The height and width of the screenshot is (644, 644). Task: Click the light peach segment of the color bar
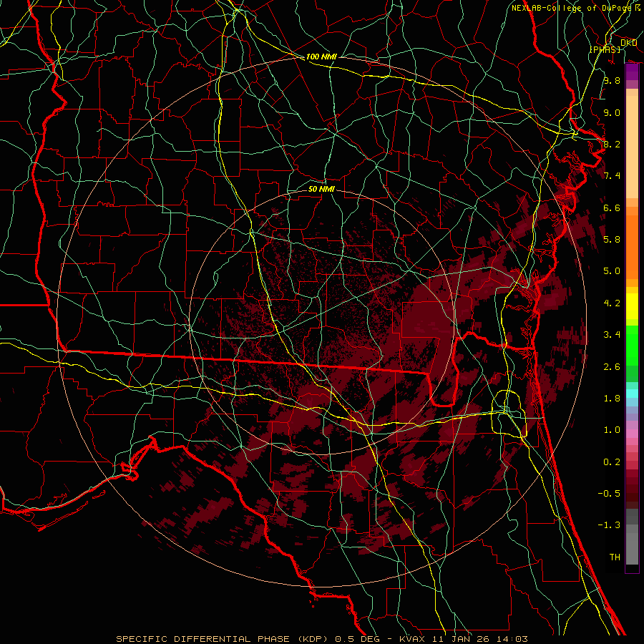(x=632, y=147)
